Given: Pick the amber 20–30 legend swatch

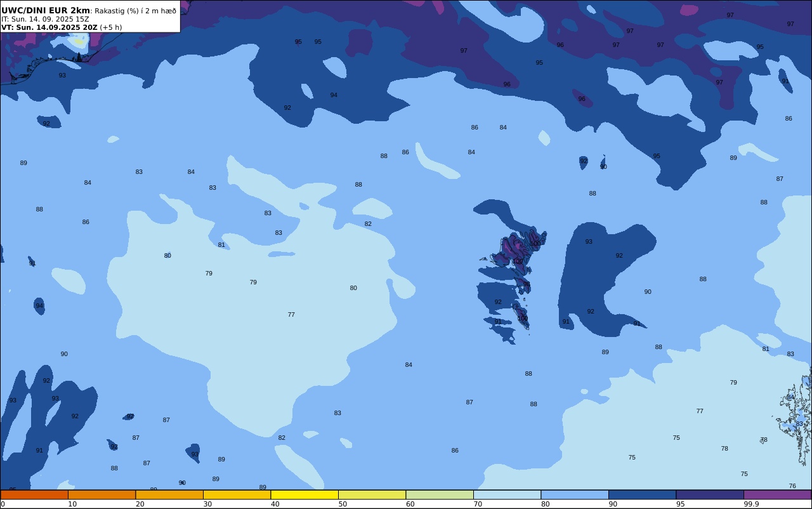Looking at the screenshot, I should pos(169,494).
